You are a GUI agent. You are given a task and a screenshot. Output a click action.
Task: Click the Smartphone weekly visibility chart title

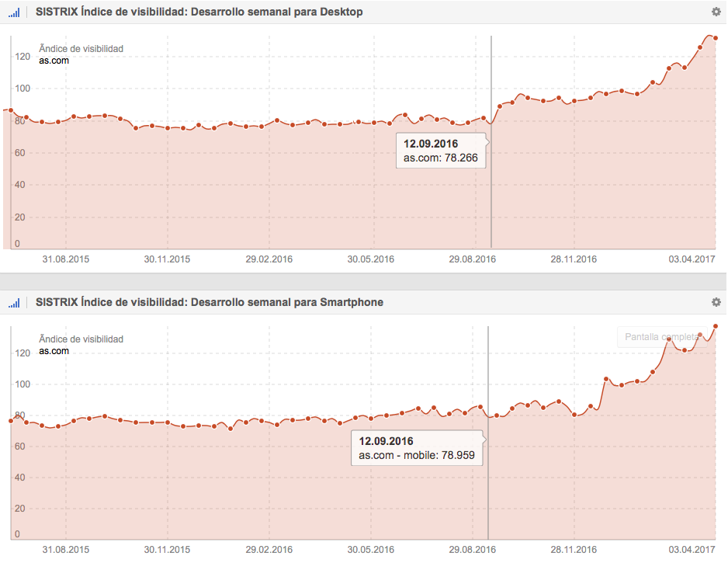tap(209, 302)
